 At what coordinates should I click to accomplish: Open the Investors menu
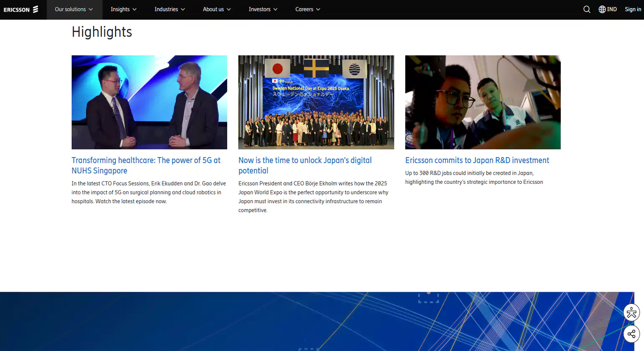click(263, 9)
